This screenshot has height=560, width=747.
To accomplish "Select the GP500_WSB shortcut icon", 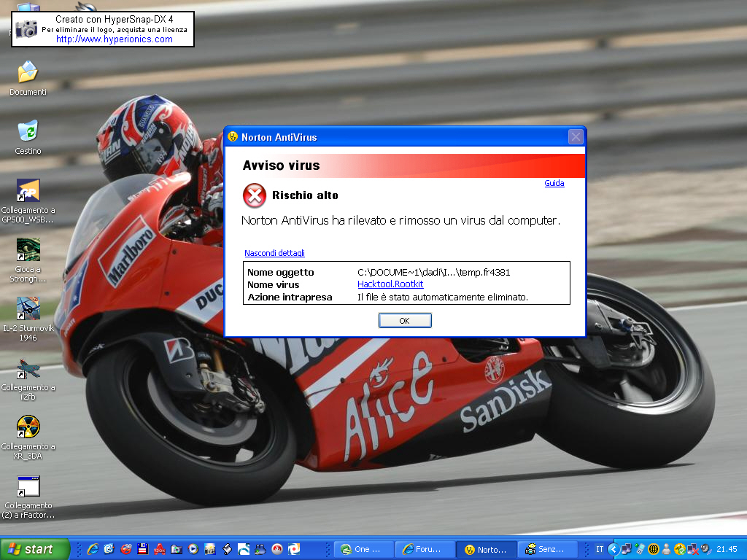I will [28, 191].
